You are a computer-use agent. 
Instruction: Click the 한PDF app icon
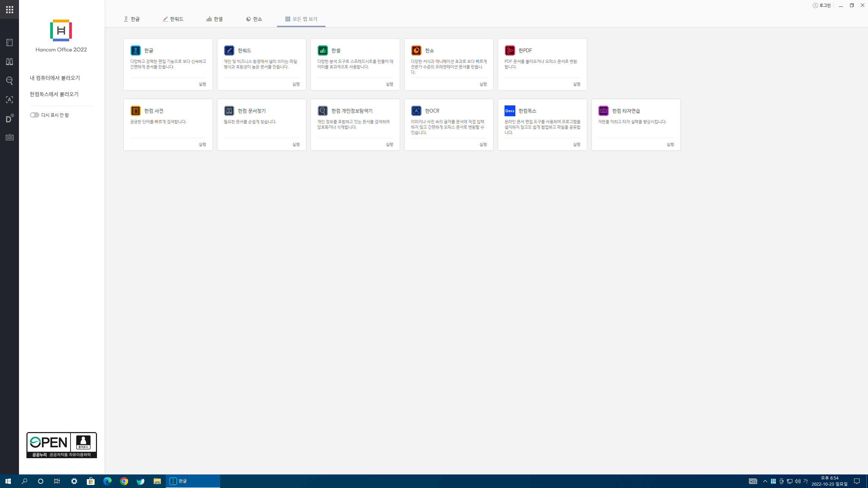[x=510, y=50]
